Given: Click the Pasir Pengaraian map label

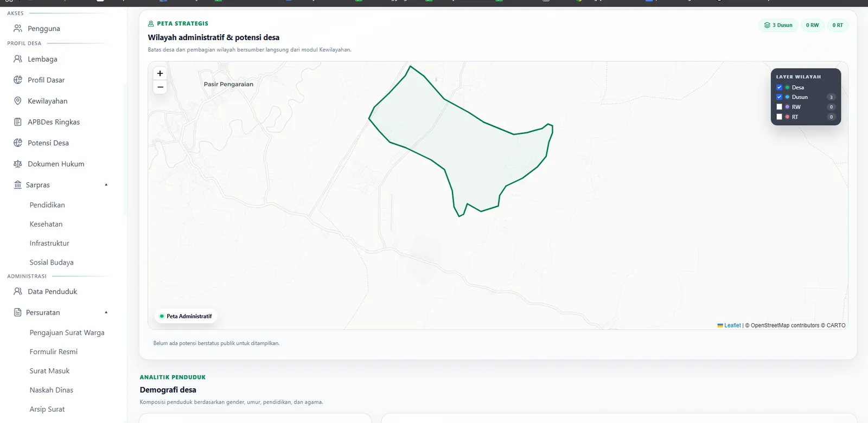Looking at the screenshot, I should [228, 84].
